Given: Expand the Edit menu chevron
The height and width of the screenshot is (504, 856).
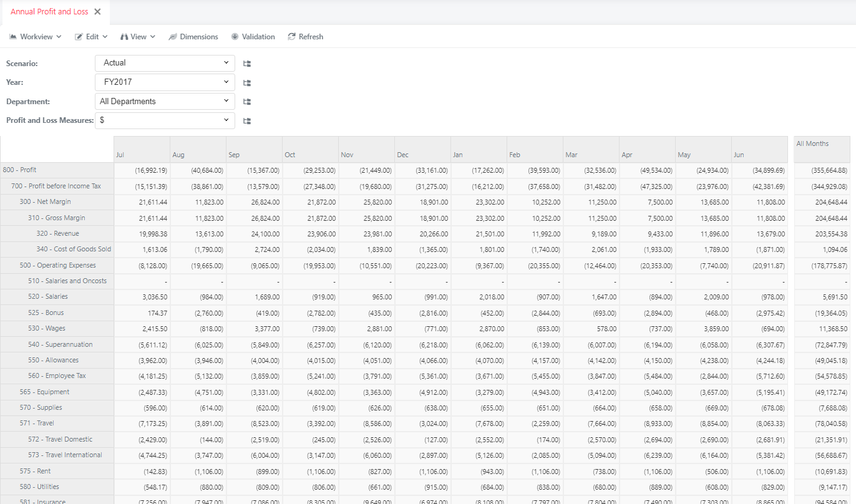Looking at the screenshot, I should [105, 37].
